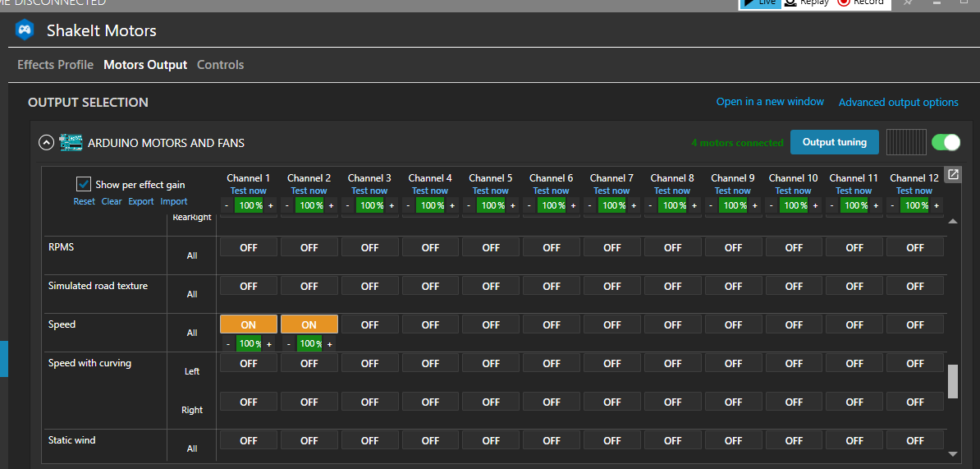Increase Channel 9 header gain with plus
The image size is (980, 469).
[x=756, y=205]
